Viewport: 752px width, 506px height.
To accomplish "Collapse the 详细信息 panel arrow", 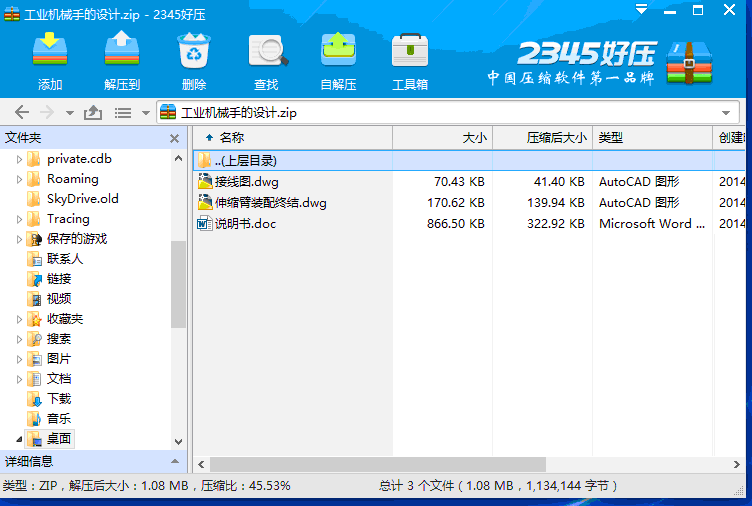I will pyautogui.click(x=175, y=461).
